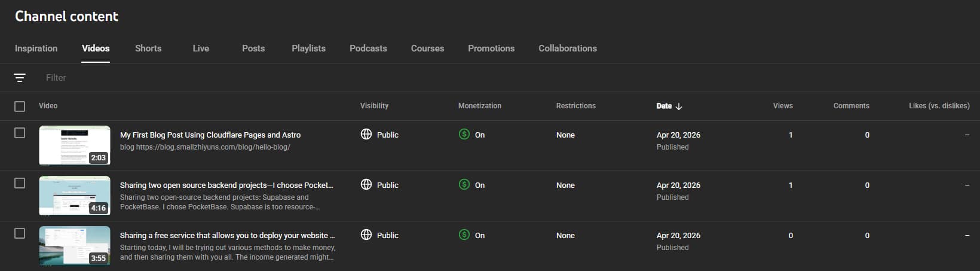
Task: Open the 'My First Blog Post' video title
Action: click(210, 135)
